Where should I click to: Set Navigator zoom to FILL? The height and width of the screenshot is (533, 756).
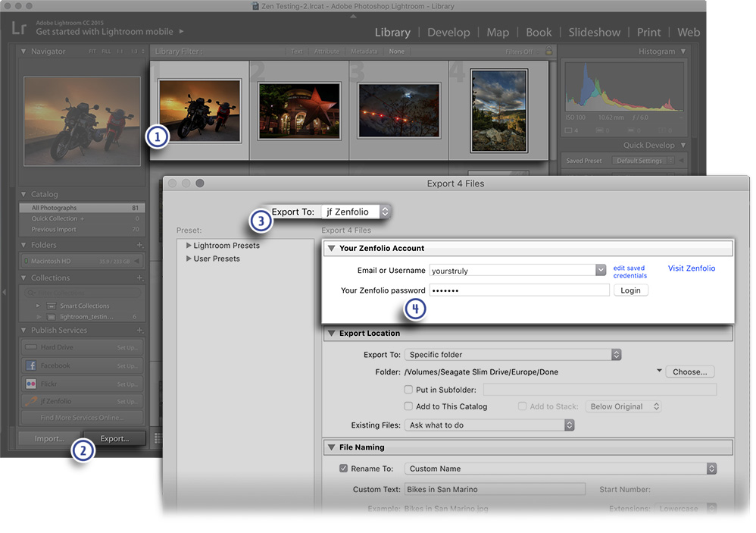click(x=106, y=52)
